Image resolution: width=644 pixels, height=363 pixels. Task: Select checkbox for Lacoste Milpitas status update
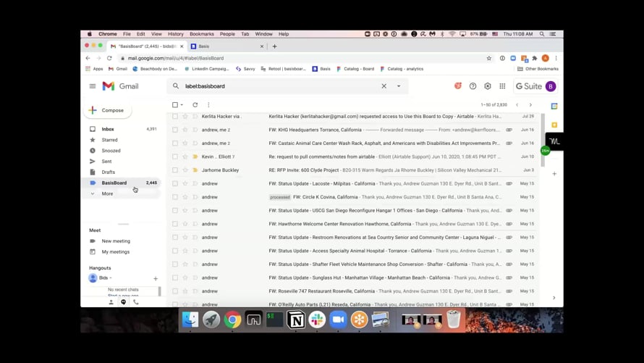click(x=175, y=183)
